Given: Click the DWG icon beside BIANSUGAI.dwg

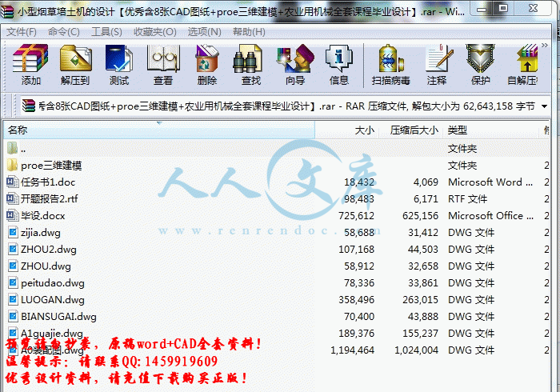Looking at the screenshot, I should click(x=13, y=316).
